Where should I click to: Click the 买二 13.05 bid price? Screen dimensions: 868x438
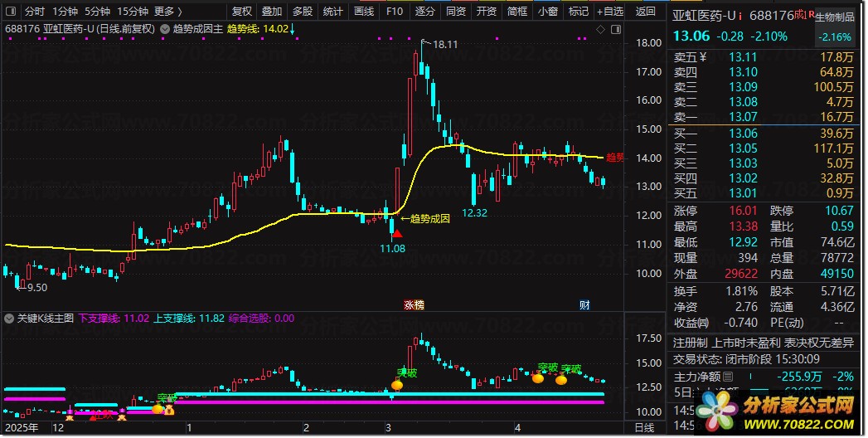[x=742, y=148]
